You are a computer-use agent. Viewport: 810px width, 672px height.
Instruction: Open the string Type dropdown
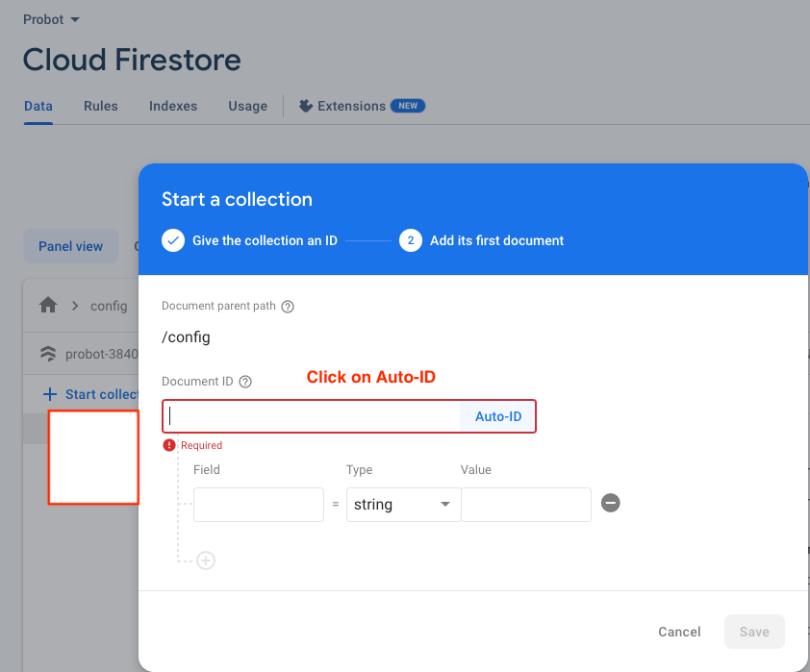coord(401,505)
